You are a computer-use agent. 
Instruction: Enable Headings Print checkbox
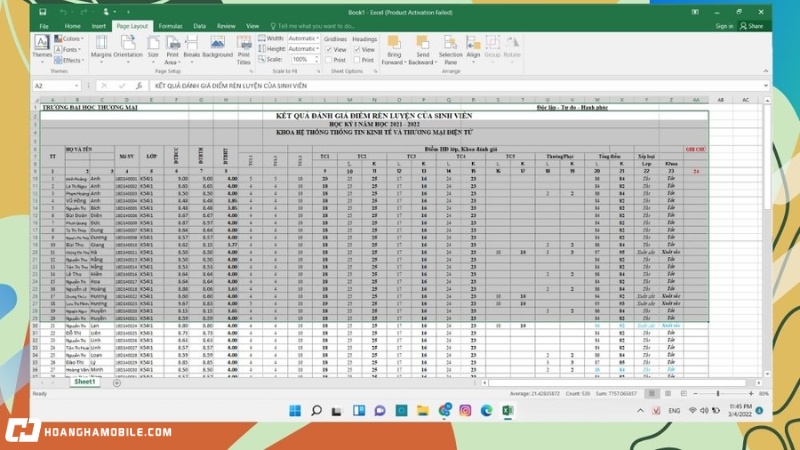pos(357,60)
